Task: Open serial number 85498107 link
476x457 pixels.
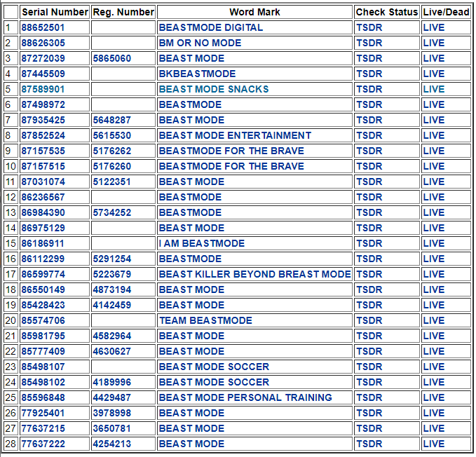Action: click(43, 367)
